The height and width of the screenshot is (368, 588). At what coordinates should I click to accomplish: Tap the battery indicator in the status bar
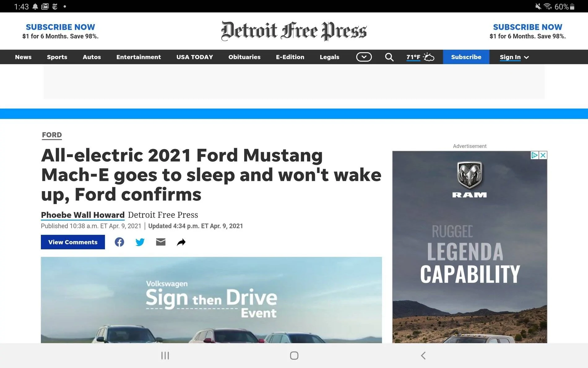[565, 7]
